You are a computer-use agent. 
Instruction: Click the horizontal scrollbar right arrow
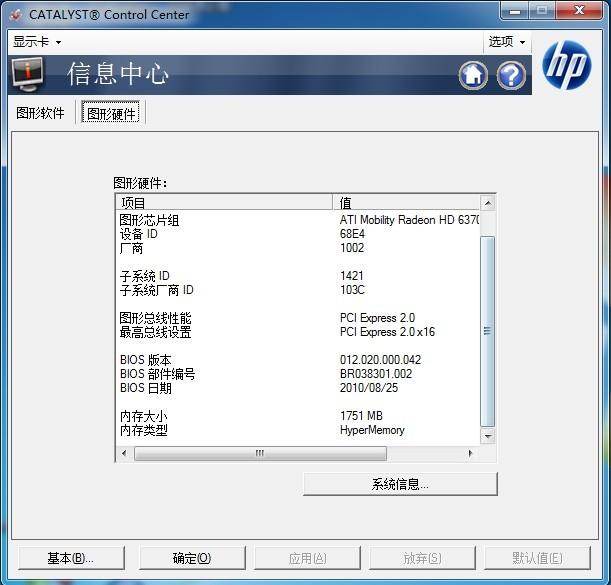tap(470, 453)
